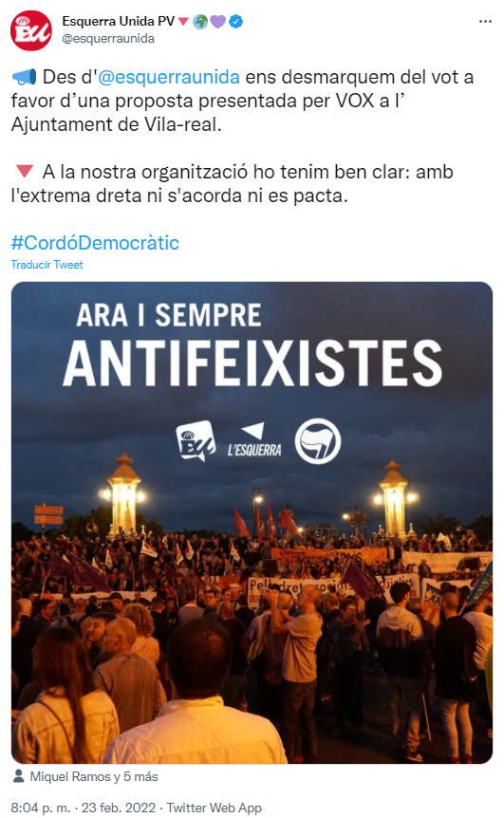Click the L'Esquerra logo in the image
Screen dimensions: 504x818
click(x=254, y=440)
